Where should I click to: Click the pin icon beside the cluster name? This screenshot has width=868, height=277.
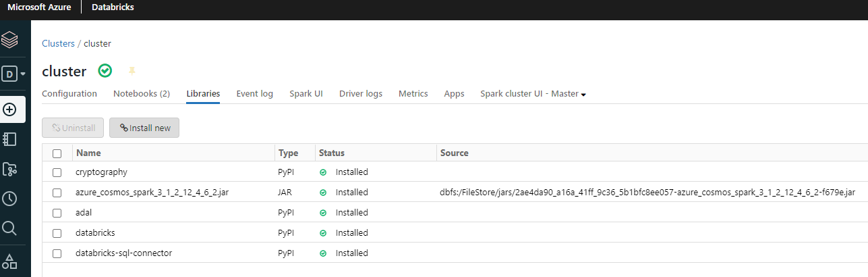point(132,70)
